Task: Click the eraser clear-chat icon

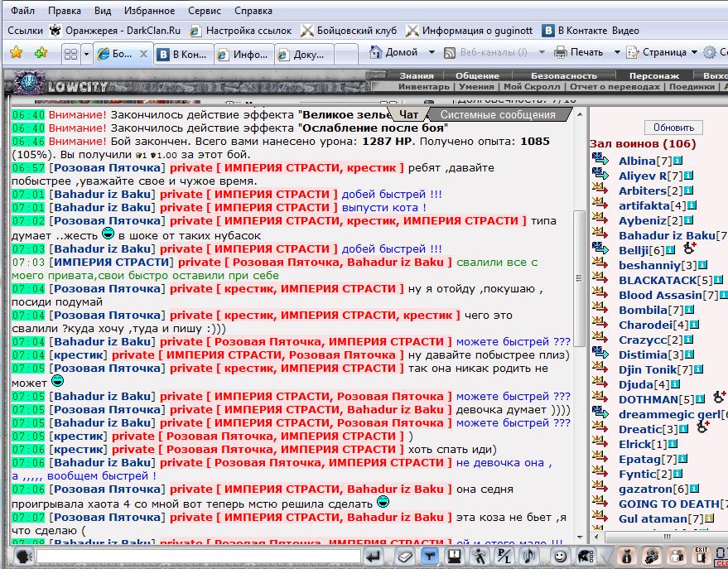Action: (x=405, y=556)
